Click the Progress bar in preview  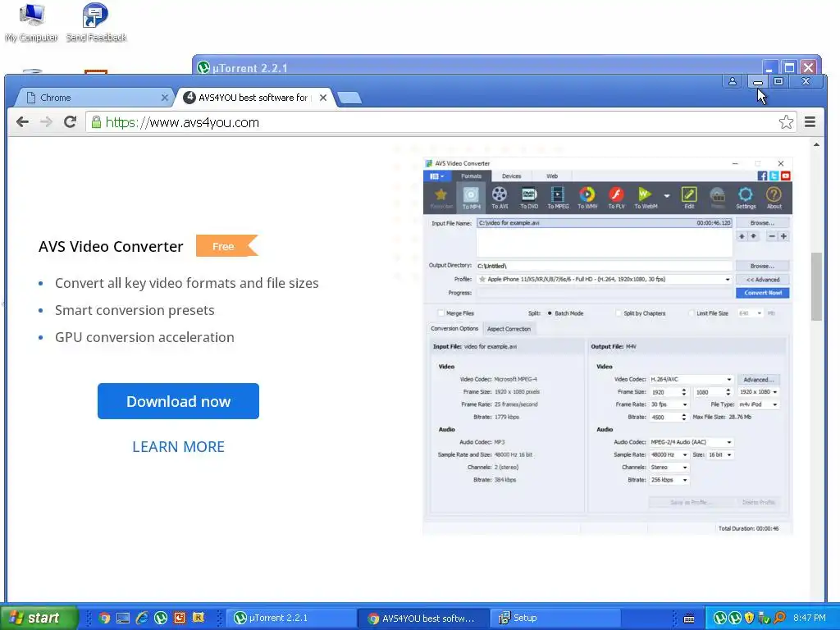coord(605,293)
